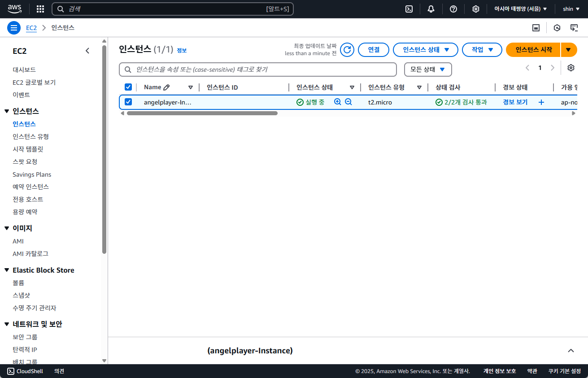
Task: Click the horizontal table scrollbar thumb
Action: [202, 113]
